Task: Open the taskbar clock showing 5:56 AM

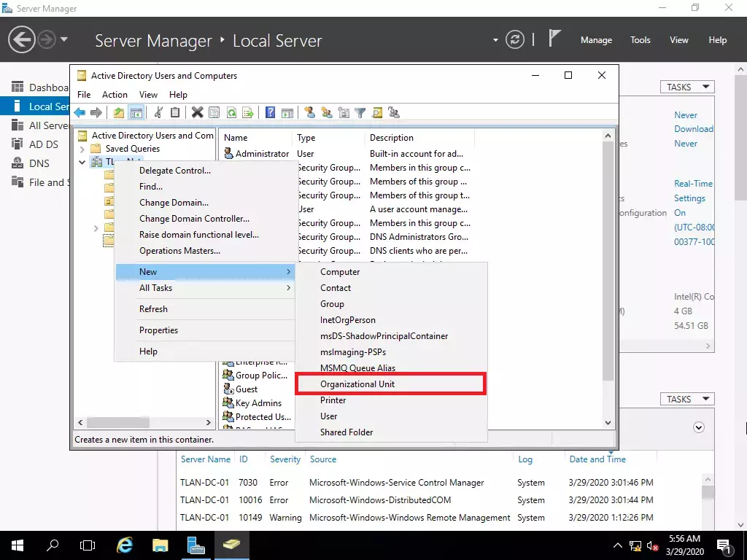Action: [x=684, y=545]
